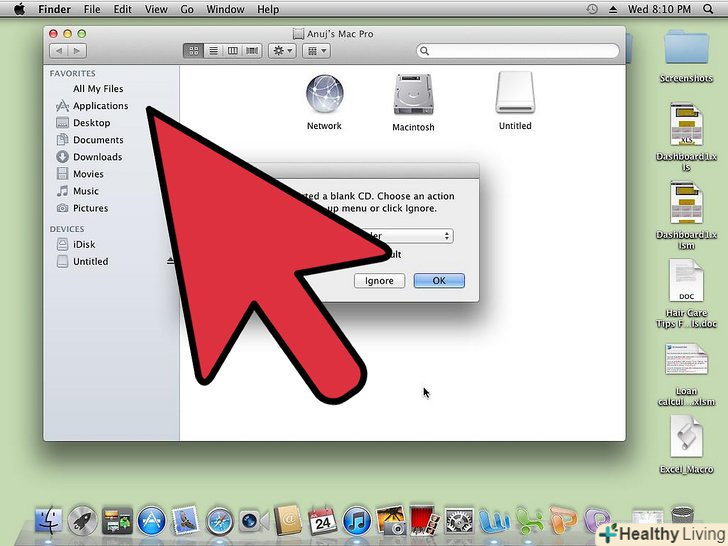Open Spotlight search magnifier
The height and width of the screenshot is (546, 728).
708,9
